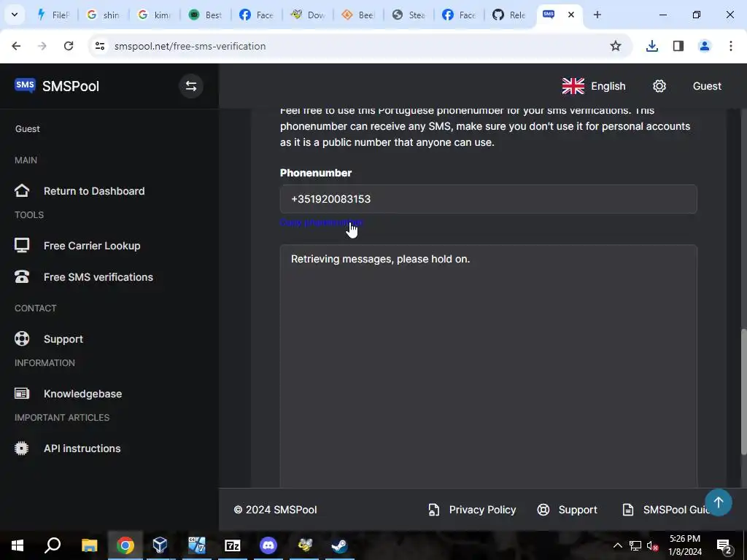Open the English language selector
The width and height of the screenshot is (747, 560).
pyautogui.click(x=594, y=86)
